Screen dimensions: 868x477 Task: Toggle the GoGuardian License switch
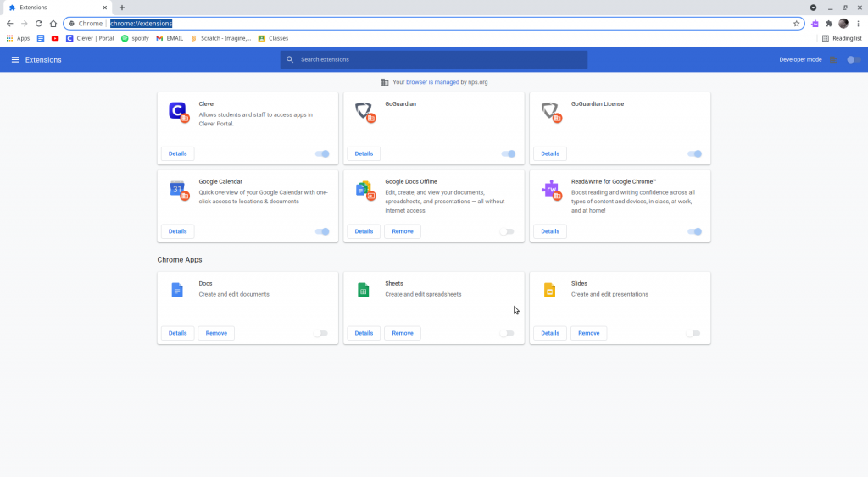(694, 154)
